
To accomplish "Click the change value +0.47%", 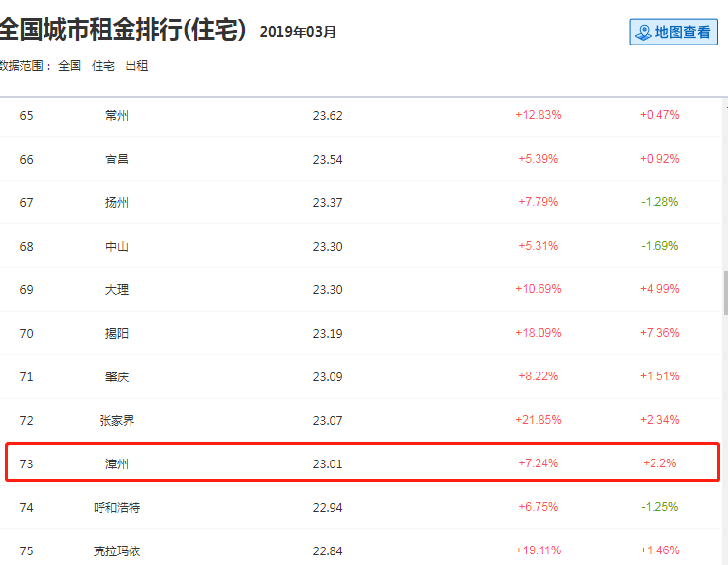I will [659, 115].
